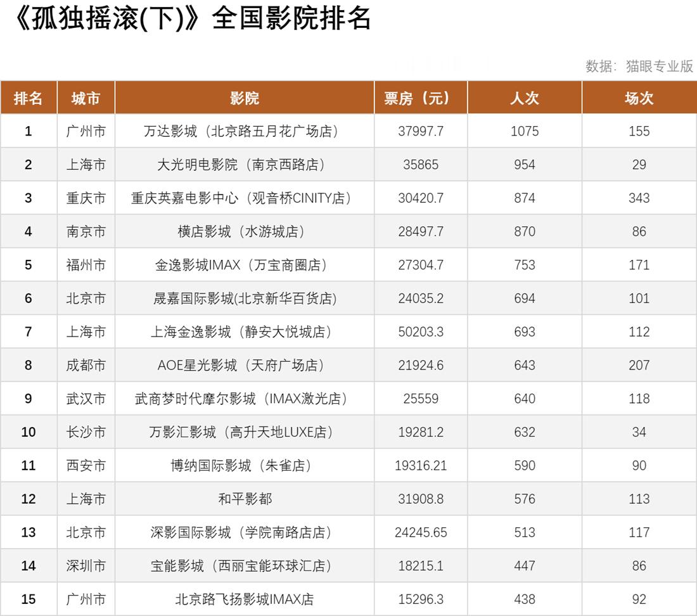
Task: Click screenings value 207
Action: tap(639, 365)
